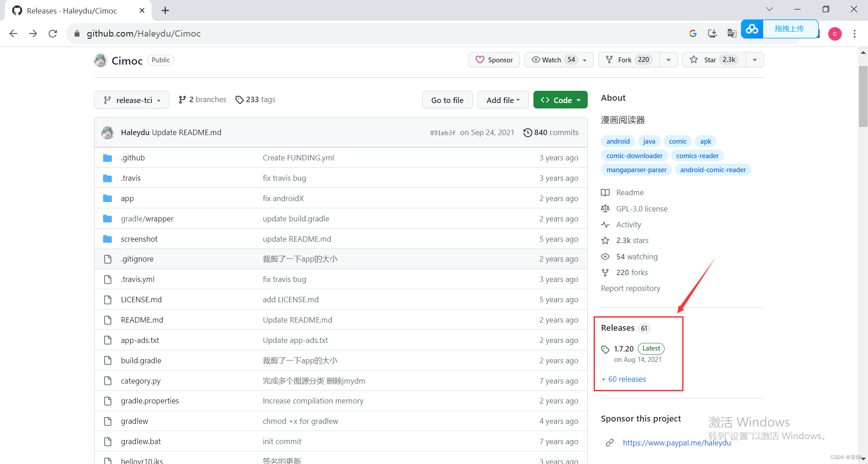Select the android-comic-reader topic tag
This screenshot has width=868, height=464.
(713, 170)
